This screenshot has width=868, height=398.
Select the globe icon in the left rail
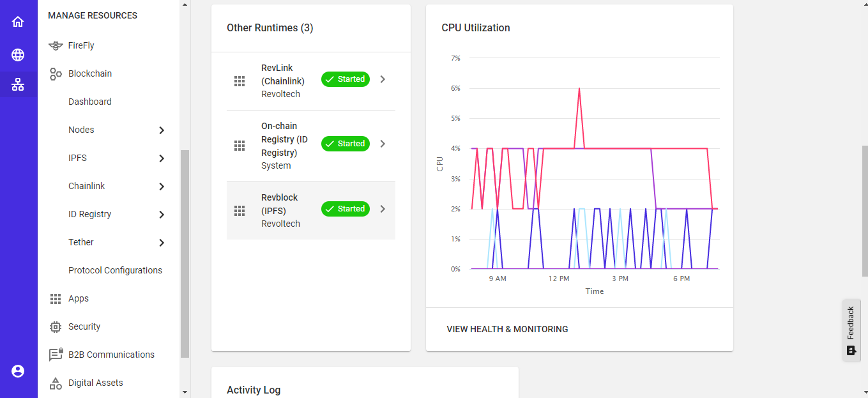[x=18, y=55]
